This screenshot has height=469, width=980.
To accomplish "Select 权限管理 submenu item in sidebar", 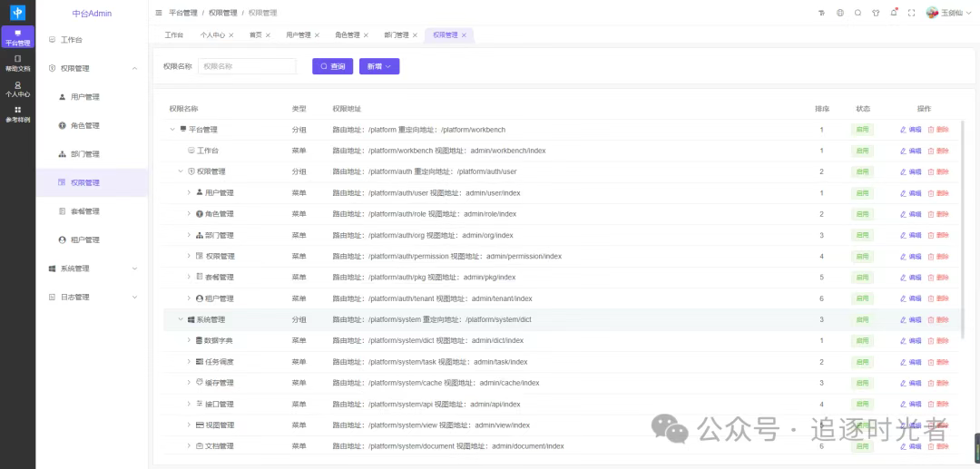I will 92,183.
